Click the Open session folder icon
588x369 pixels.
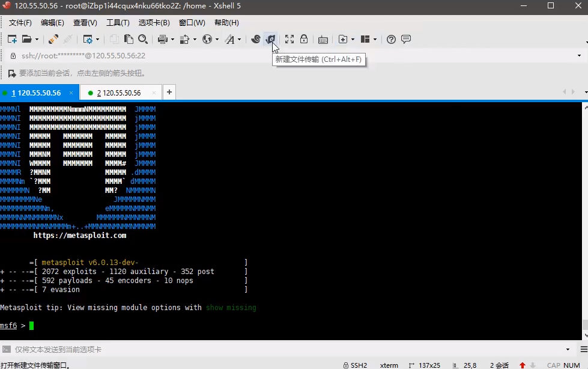click(x=26, y=39)
